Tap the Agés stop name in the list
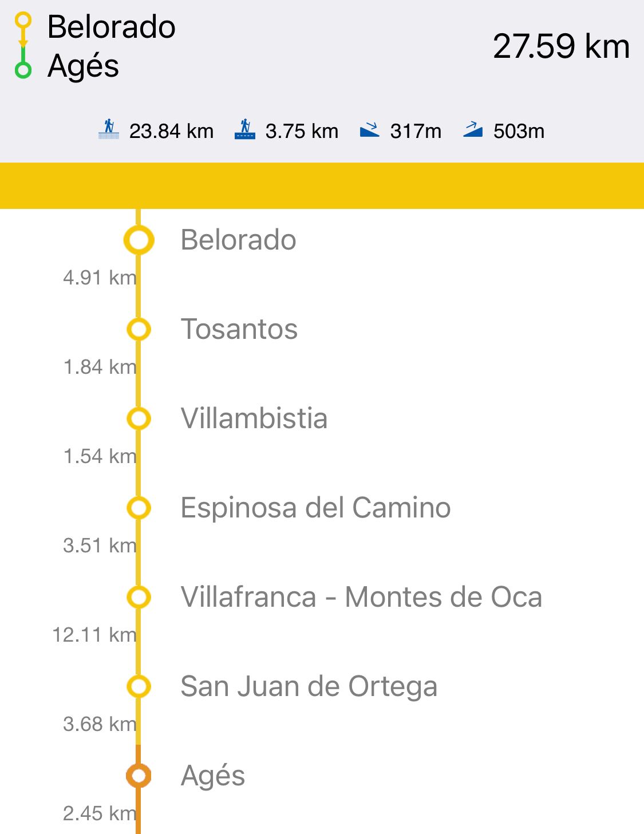Viewport: 644px width, 834px height. (213, 776)
